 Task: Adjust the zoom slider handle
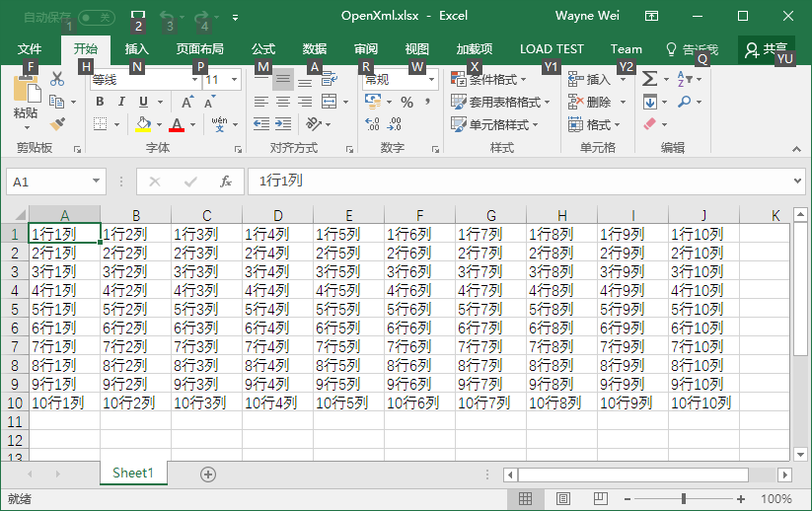click(684, 498)
